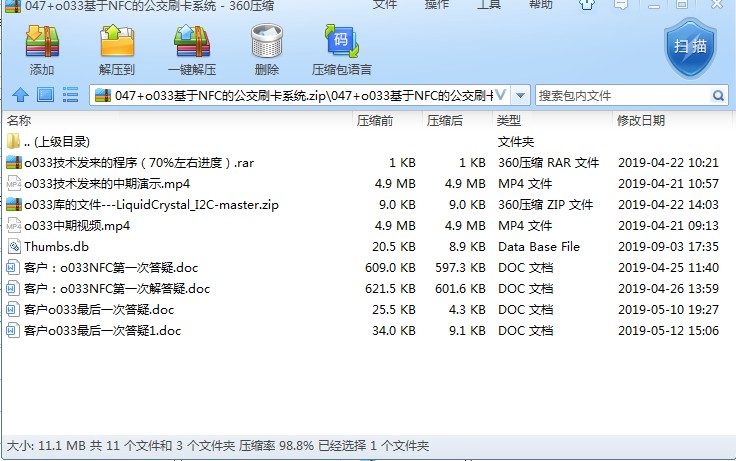Image resolution: width=736 pixels, height=461 pixels.
Task: Click the feedback message icon in title bar
Action: coord(621,5)
